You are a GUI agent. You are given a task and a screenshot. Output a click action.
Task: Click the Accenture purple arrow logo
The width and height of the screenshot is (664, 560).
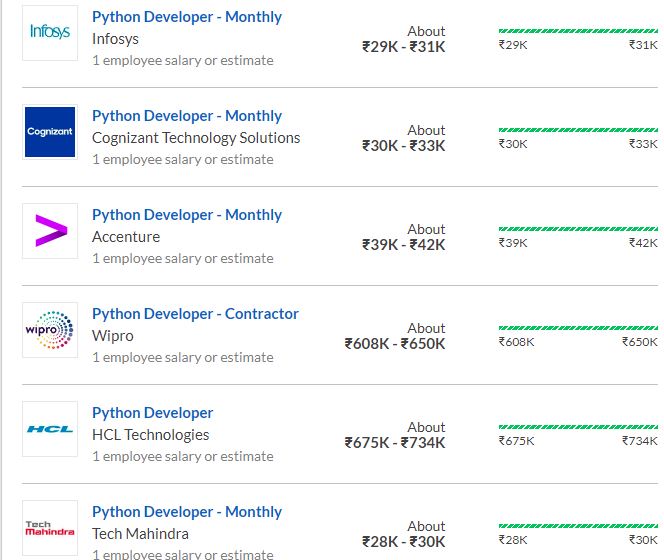click(50, 231)
